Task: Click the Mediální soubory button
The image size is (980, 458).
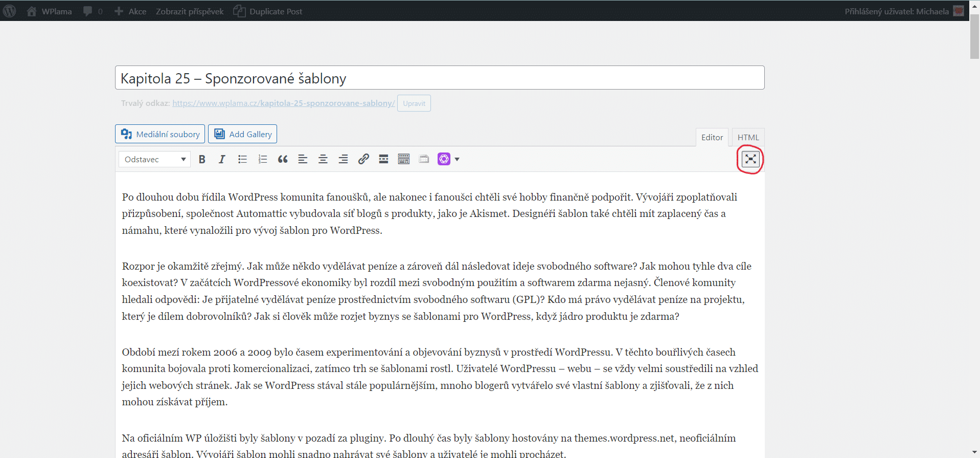Action: point(160,134)
